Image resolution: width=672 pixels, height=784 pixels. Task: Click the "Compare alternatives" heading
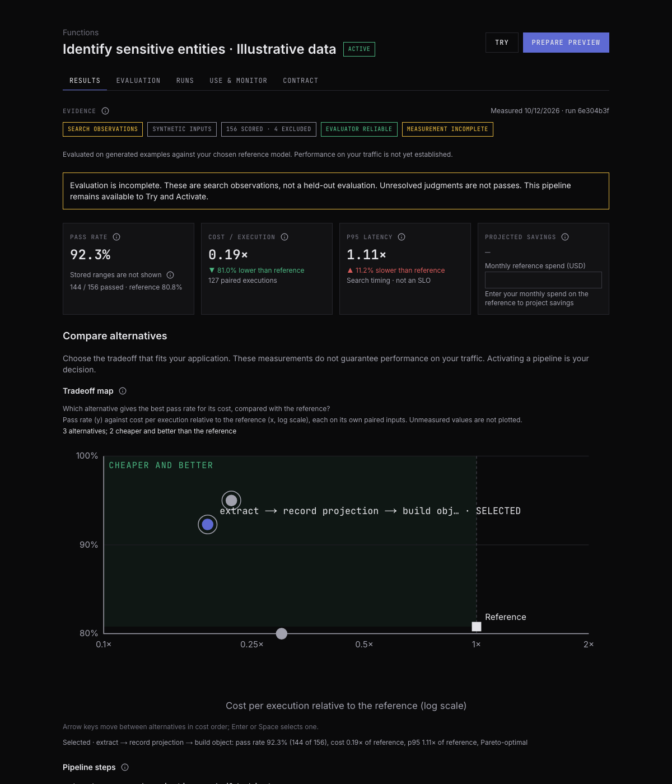115,336
